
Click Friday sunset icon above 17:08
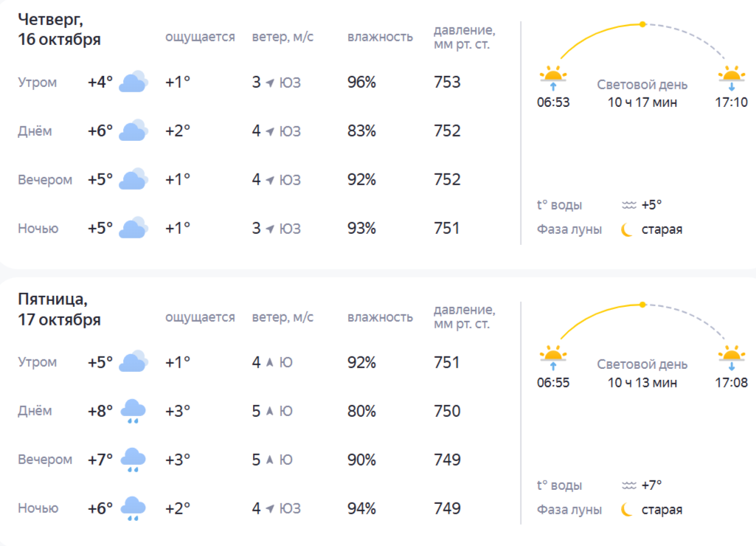731,358
